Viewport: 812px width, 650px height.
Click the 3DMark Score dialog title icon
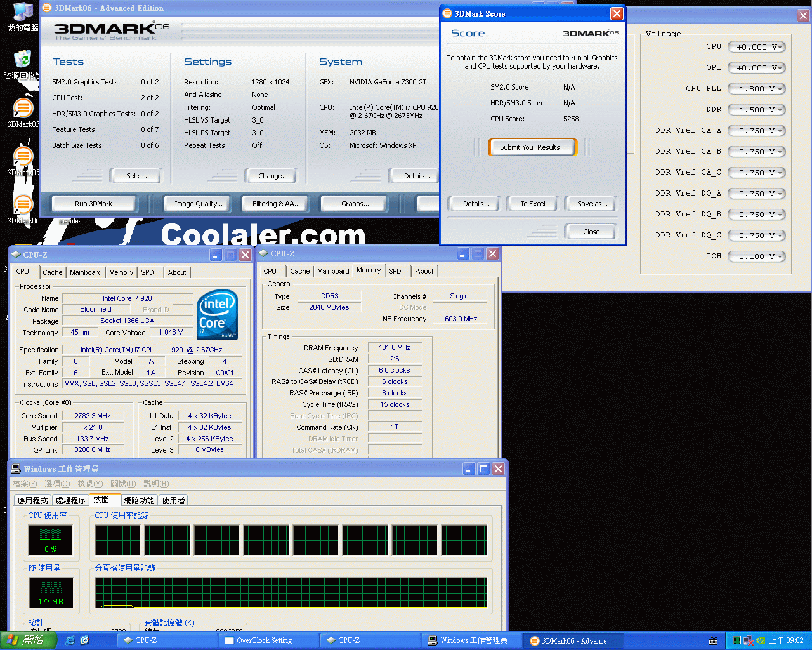click(x=447, y=13)
